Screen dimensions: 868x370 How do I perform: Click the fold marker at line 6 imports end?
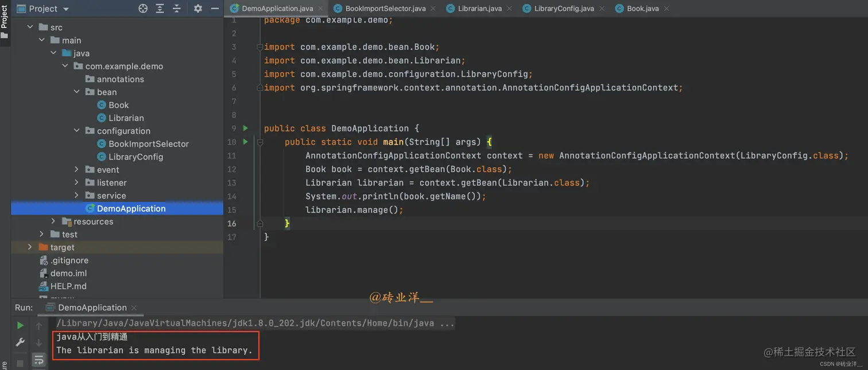tap(259, 88)
